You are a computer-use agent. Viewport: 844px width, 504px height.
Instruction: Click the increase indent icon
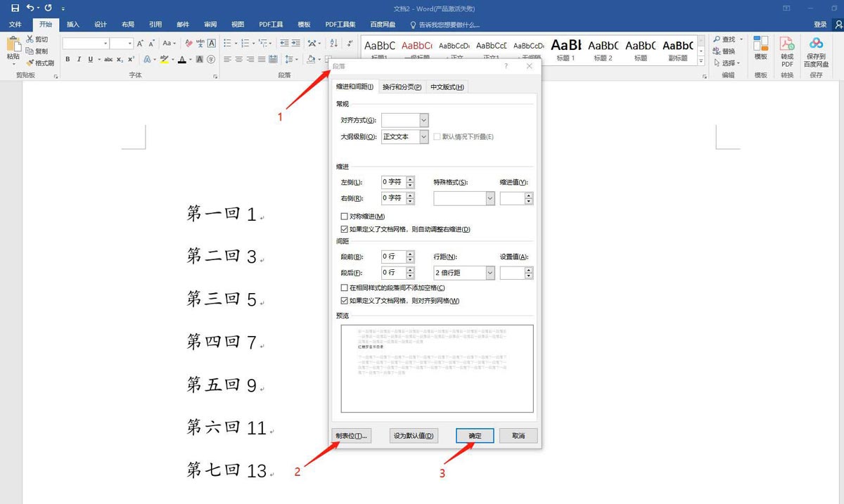pos(295,44)
